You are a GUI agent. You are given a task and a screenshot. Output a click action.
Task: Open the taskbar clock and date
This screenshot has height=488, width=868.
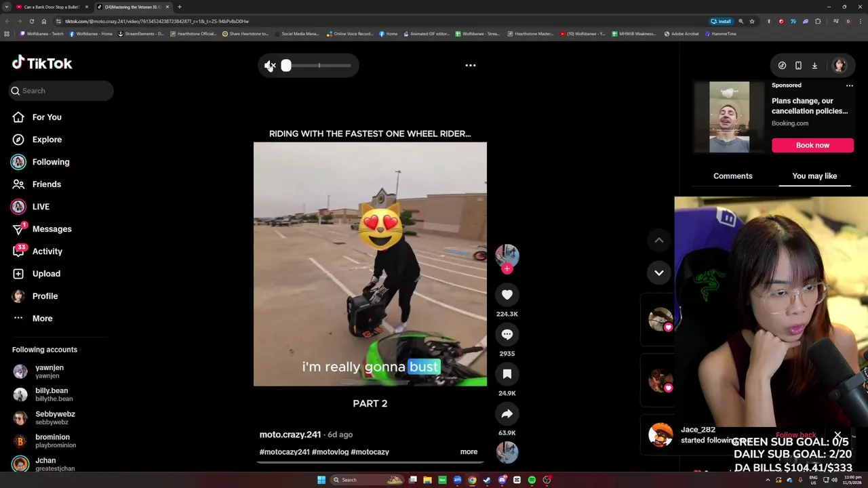[852, 480]
